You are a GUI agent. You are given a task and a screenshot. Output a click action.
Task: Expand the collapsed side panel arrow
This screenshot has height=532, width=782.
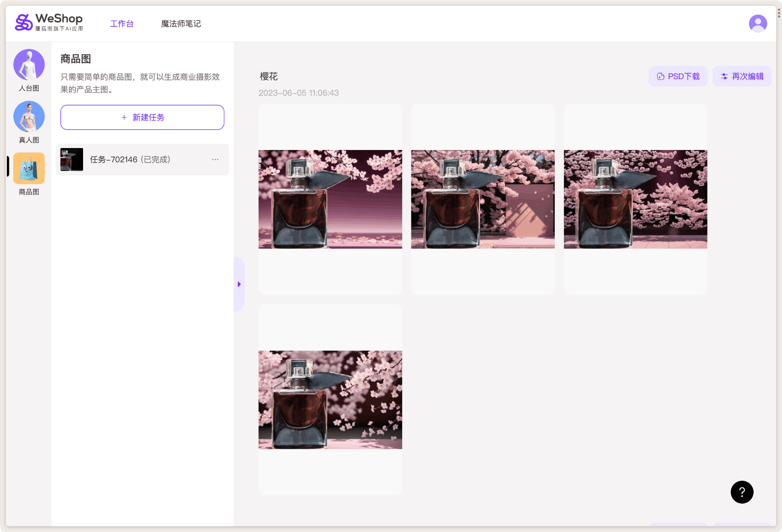pos(239,284)
